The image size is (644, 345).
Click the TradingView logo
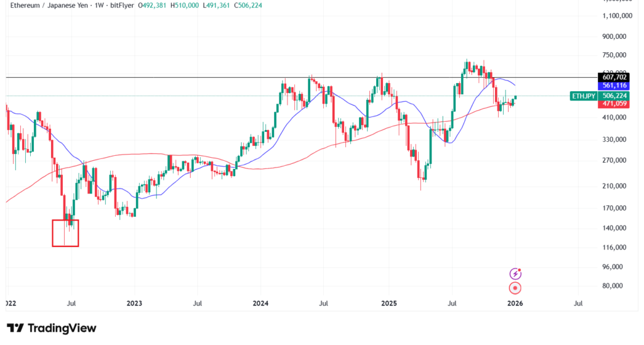tap(52, 328)
